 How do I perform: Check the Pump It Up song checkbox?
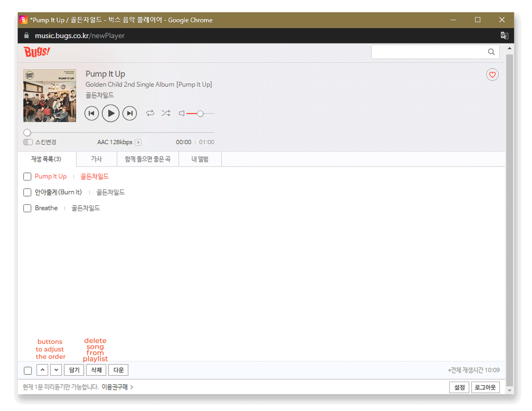[27, 176]
